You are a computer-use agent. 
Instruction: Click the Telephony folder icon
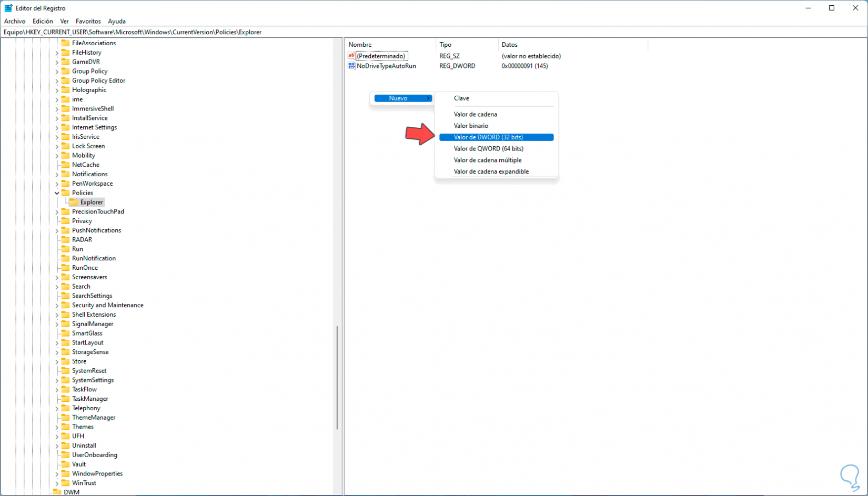pos(65,408)
